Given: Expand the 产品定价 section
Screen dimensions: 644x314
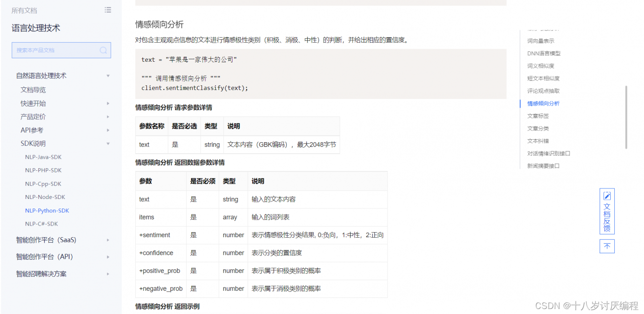Looking at the screenshot, I should (107, 117).
